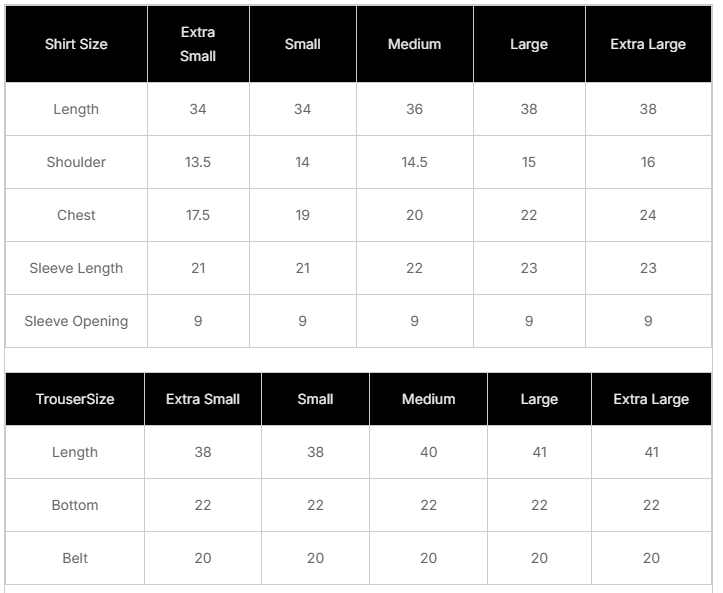Click the 13.5 shoulder value for Extra Small
This screenshot has width=723, height=593.
click(x=198, y=162)
